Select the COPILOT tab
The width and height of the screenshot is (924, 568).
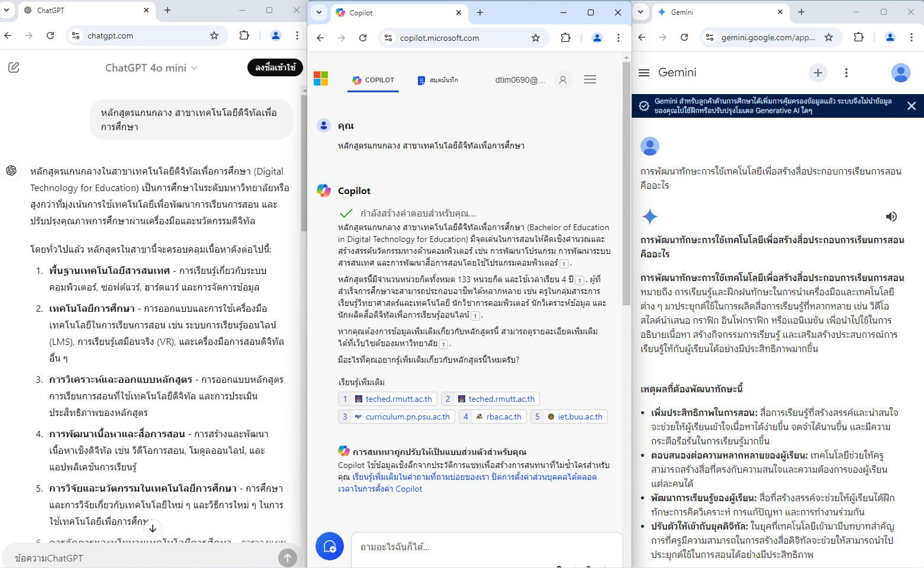(x=373, y=80)
